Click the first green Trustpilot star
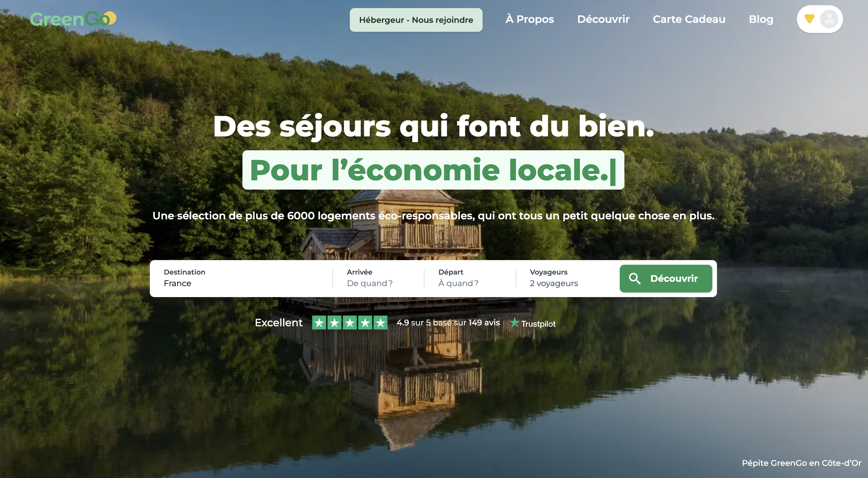868x478 pixels. (319, 323)
